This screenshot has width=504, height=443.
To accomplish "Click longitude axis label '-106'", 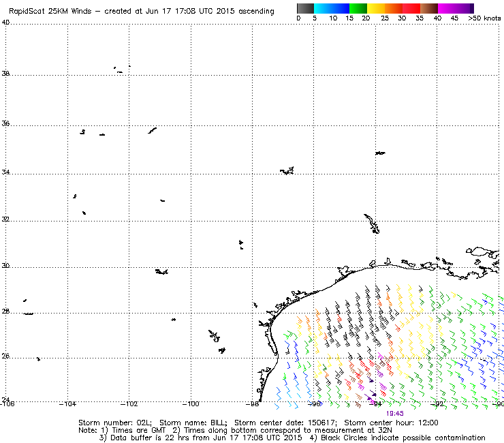I will [7, 404].
